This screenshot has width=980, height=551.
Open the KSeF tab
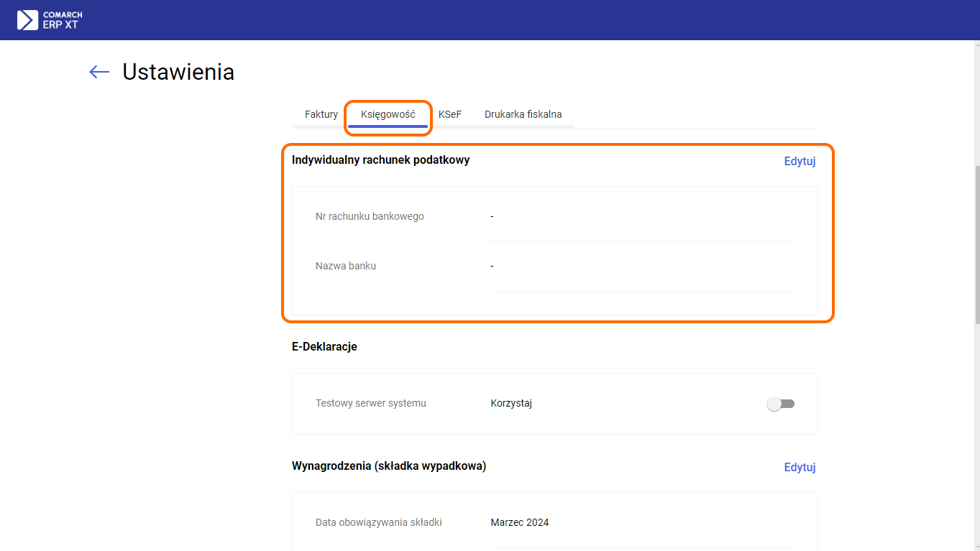[x=450, y=114]
